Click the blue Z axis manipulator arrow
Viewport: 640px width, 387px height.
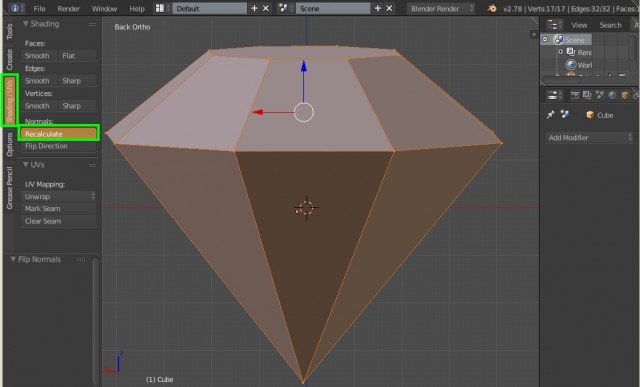coord(304,67)
